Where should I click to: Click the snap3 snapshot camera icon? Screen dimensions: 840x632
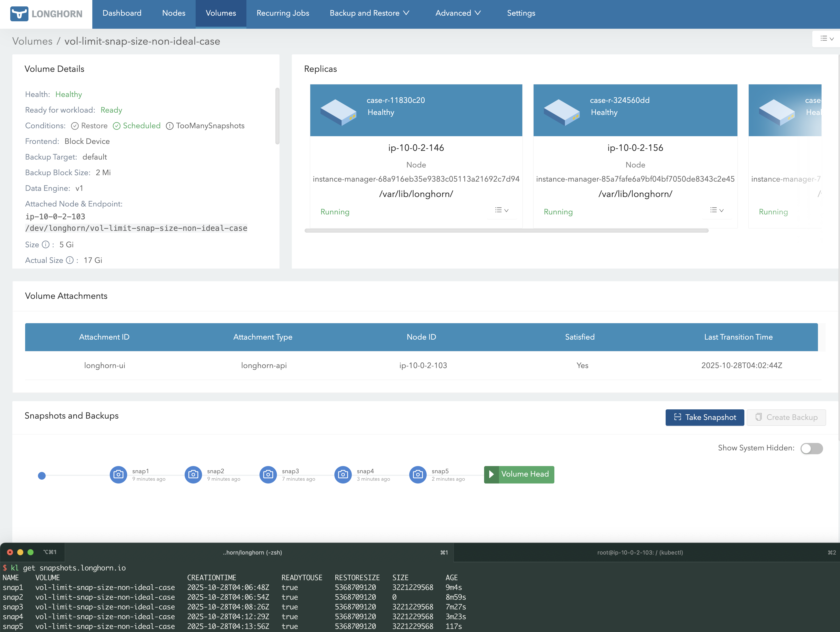pos(268,474)
